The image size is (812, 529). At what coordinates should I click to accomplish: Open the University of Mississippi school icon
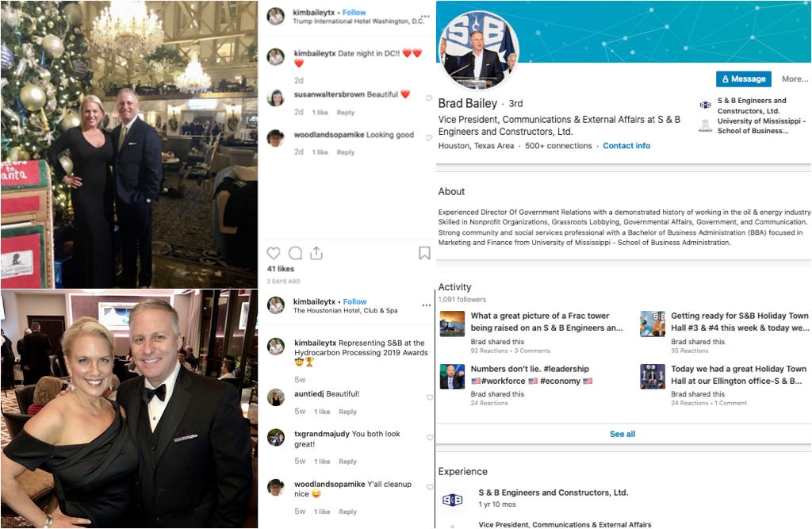click(705, 125)
